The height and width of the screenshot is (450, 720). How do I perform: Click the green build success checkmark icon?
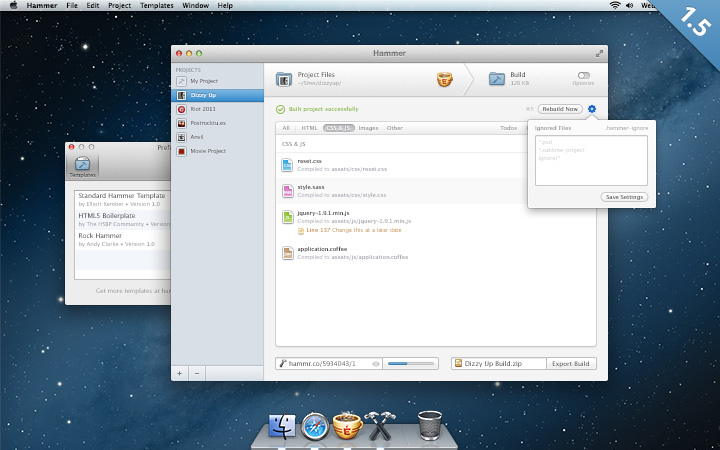280,109
